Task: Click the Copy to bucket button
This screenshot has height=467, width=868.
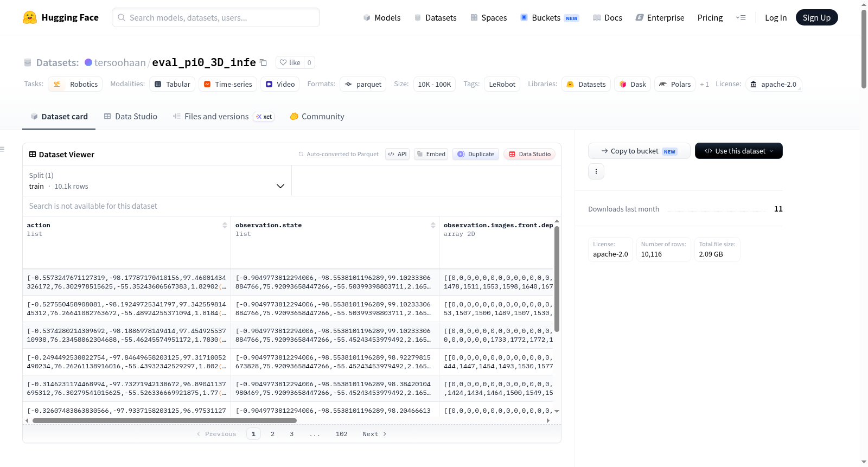Action: pos(639,151)
